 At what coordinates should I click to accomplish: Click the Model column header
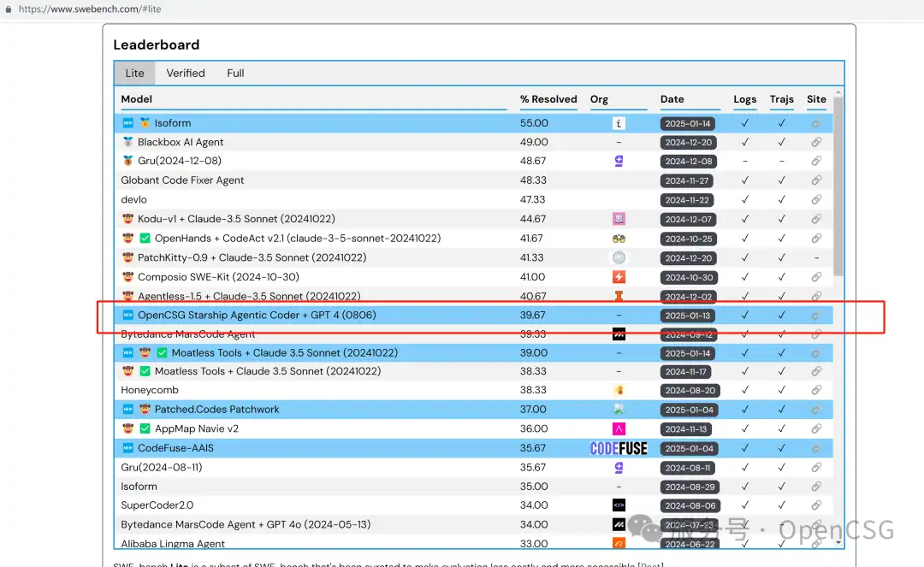(136, 99)
